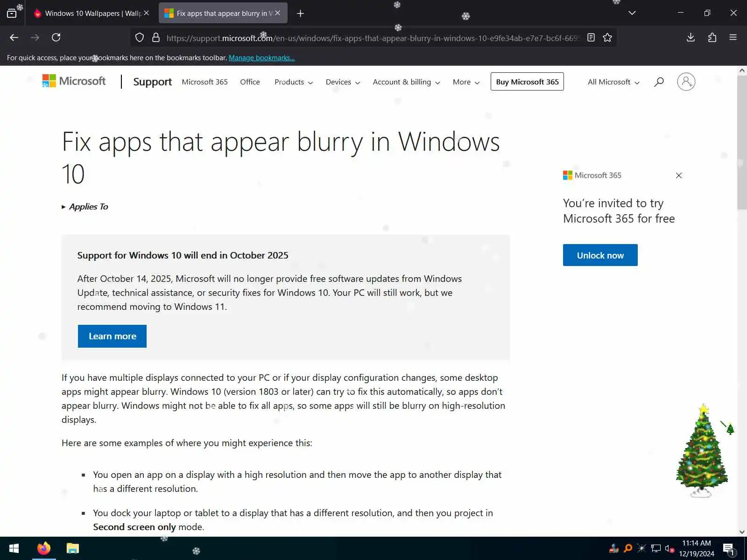747x560 pixels.
Task: Click the Buy Microsoft 365 button
Action: pos(527,82)
